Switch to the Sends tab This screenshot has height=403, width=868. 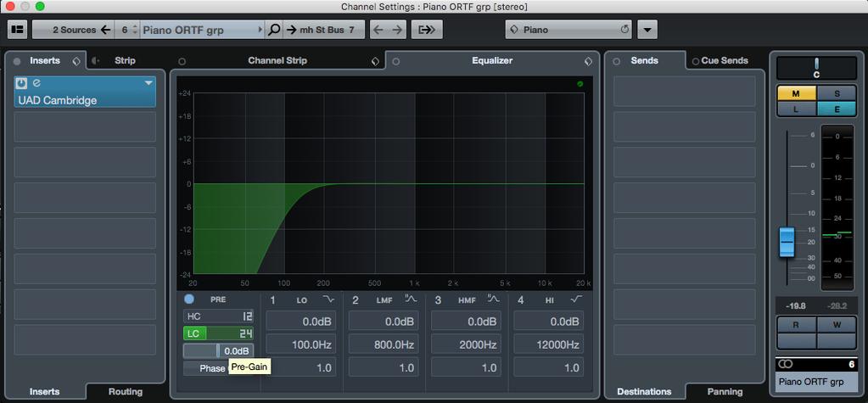[x=644, y=61]
